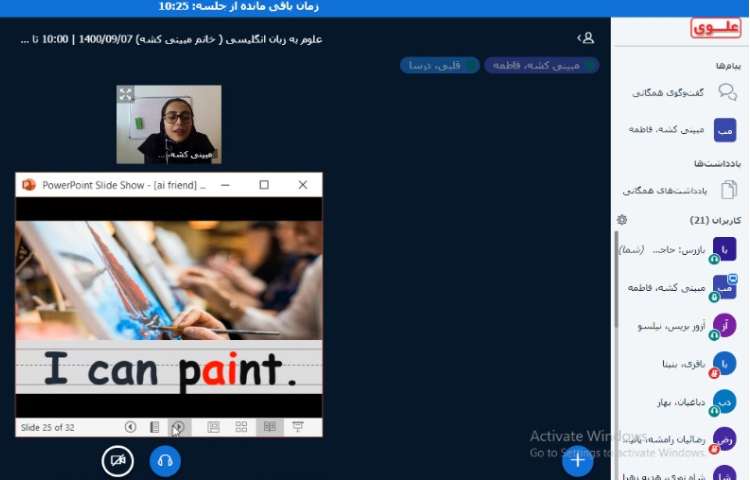Maximize the PowerPoint Slide Show window

pos(264,185)
